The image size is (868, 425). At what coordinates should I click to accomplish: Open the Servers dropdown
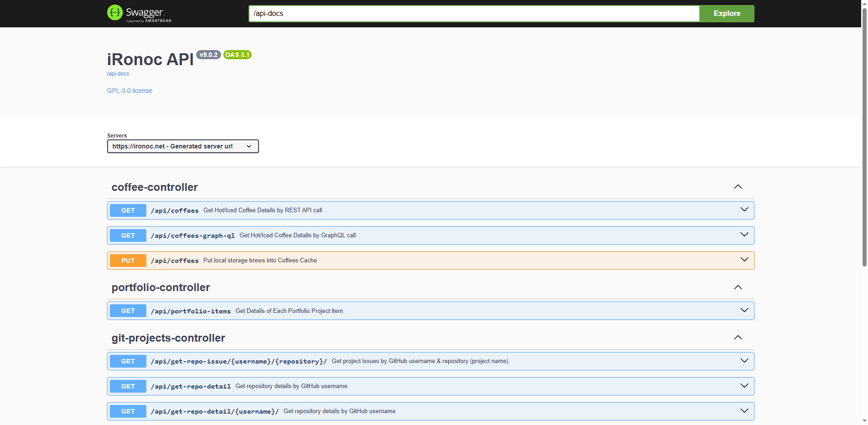pyautogui.click(x=182, y=146)
